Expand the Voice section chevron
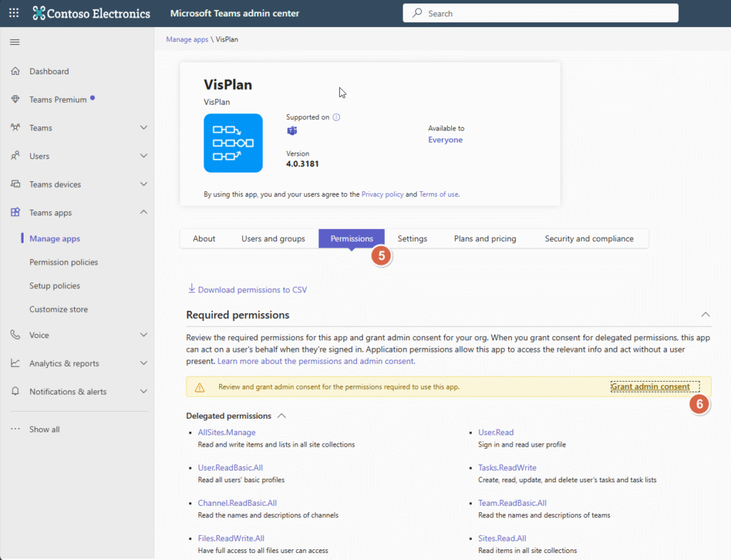 coord(143,335)
